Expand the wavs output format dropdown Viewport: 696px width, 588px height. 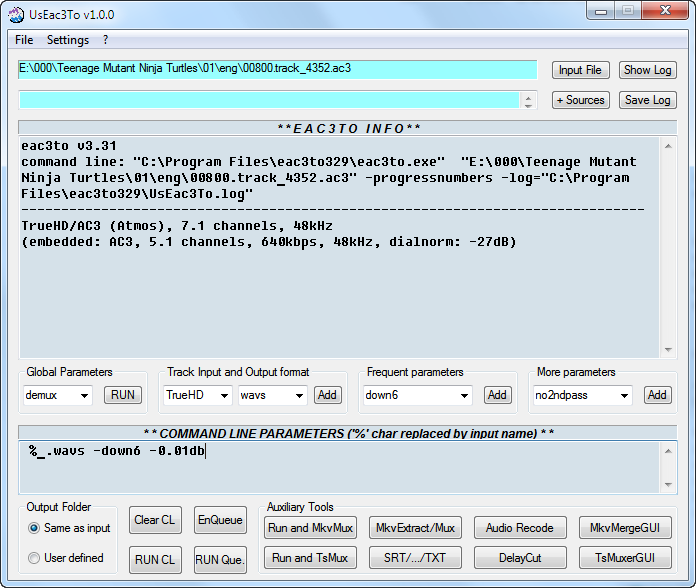pyautogui.click(x=299, y=395)
